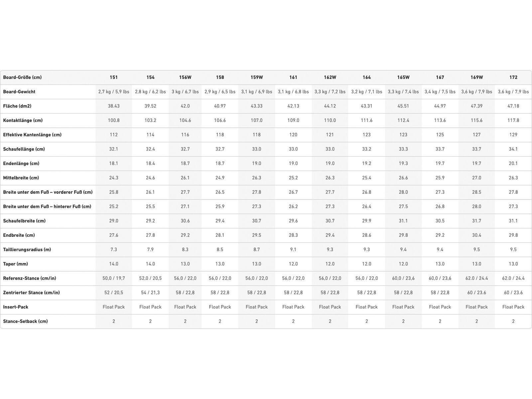Click the Zentrierter Stance (cm/in) row label

click(x=32, y=293)
